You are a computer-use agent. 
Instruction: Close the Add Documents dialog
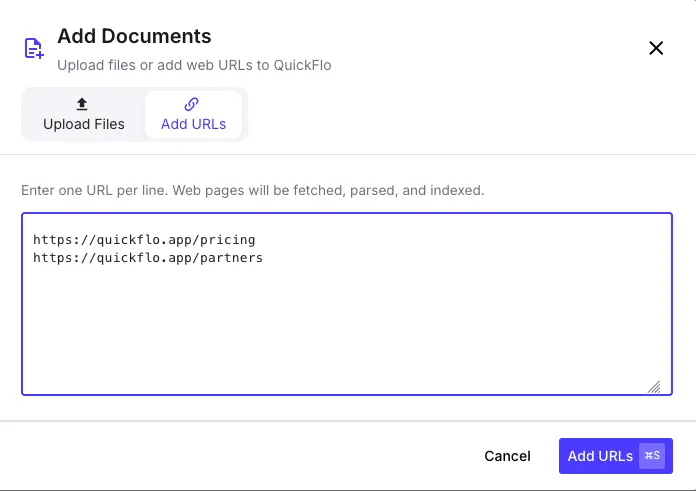pyautogui.click(x=656, y=48)
